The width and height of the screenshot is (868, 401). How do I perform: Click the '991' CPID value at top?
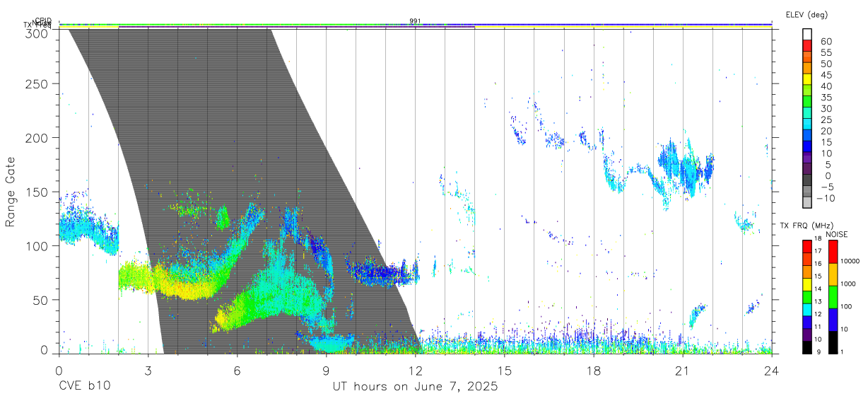pos(415,21)
